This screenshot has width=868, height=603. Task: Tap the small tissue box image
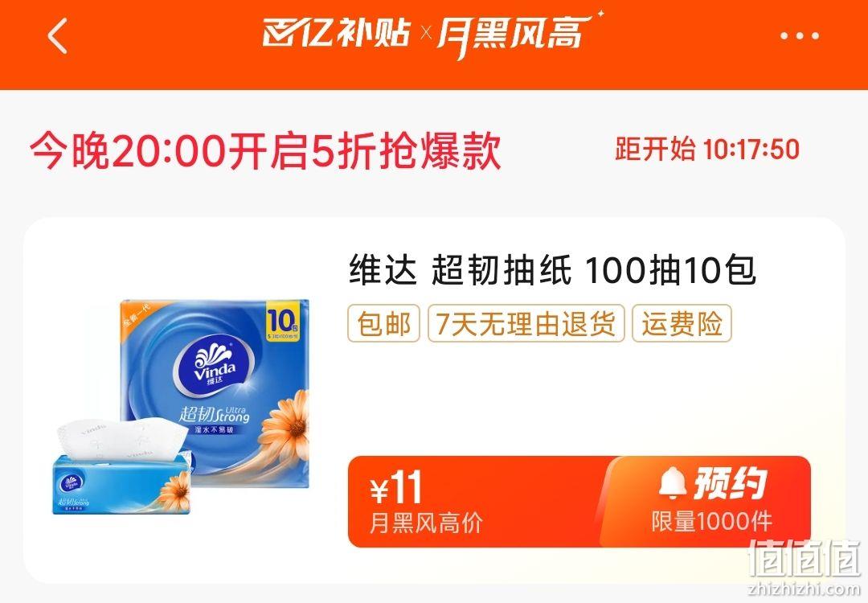[x=122, y=468]
